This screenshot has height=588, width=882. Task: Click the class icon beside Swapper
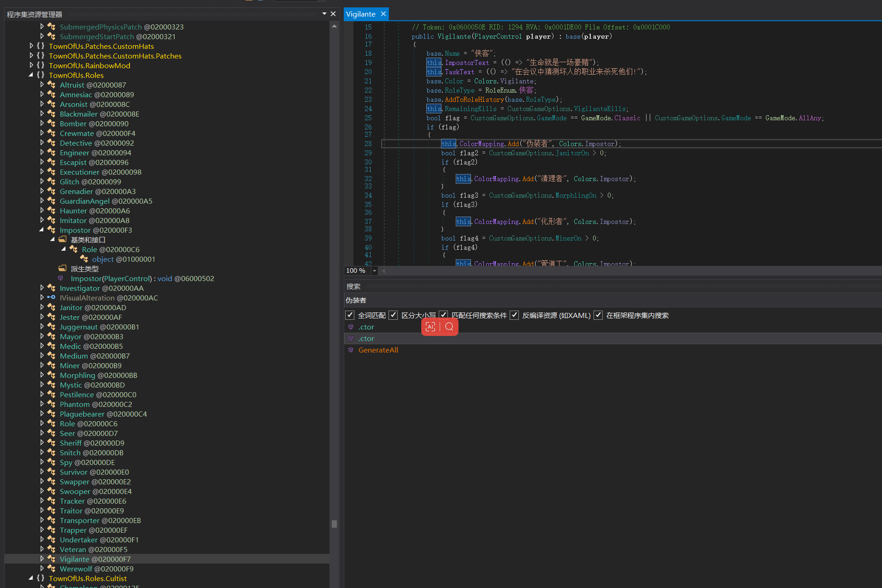click(x=51, y=482)
